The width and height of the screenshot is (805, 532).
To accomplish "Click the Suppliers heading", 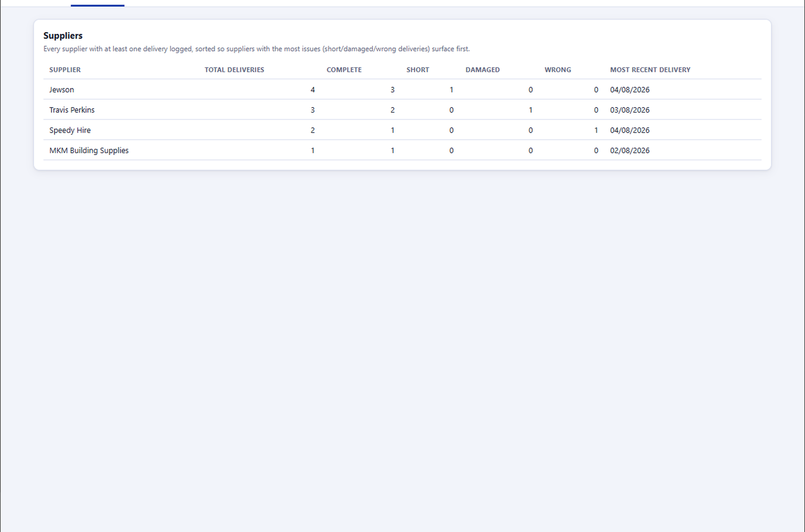I will (x=63, y=36).
